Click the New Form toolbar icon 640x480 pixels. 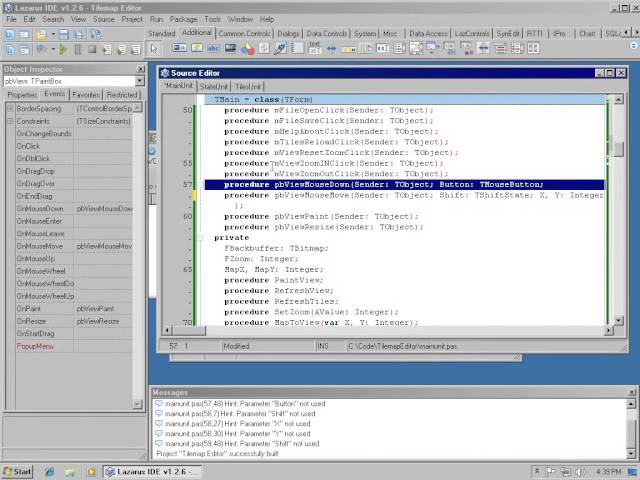[x=24, y=35]
